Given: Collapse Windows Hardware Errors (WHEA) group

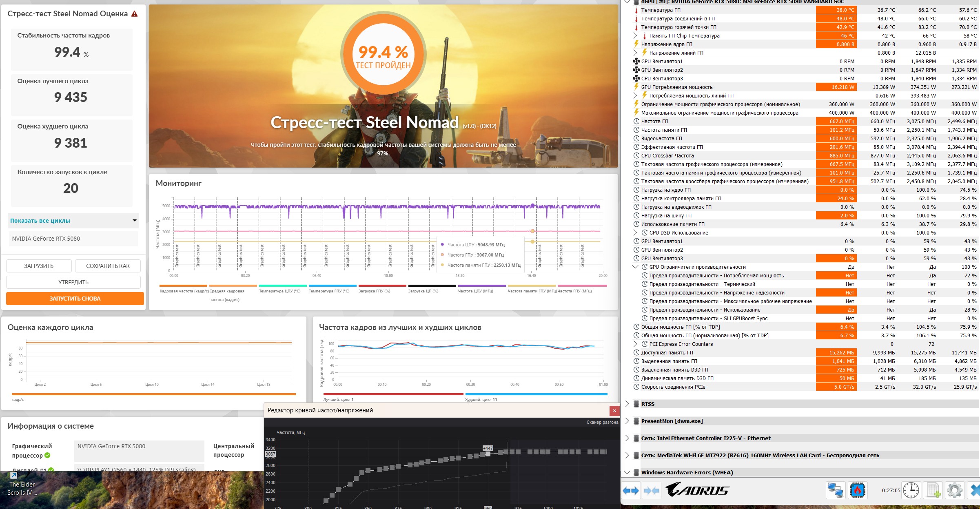Looking at the screenshot, I should coord(627,473).
